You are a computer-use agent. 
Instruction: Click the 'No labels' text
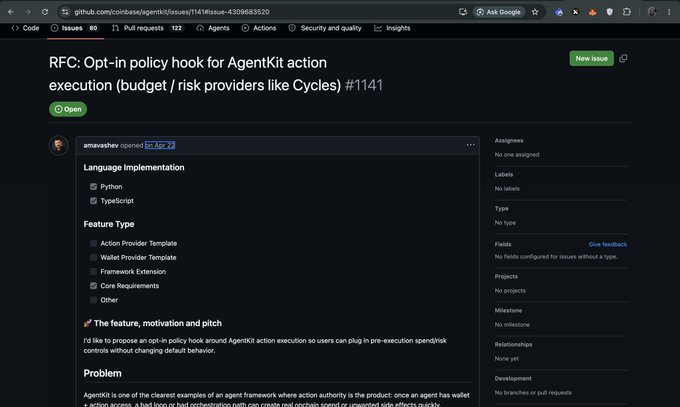[507, 189]
